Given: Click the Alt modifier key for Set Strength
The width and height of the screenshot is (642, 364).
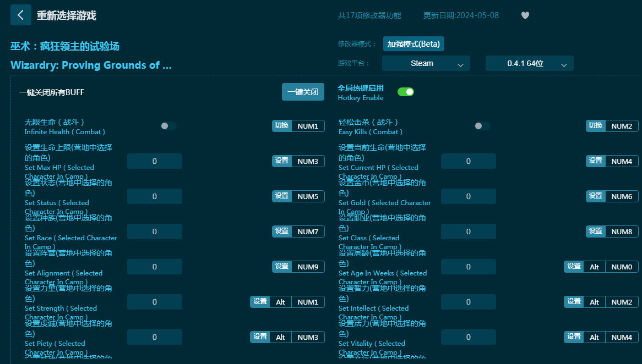Looking at the screenshot, I should point(280,302).
